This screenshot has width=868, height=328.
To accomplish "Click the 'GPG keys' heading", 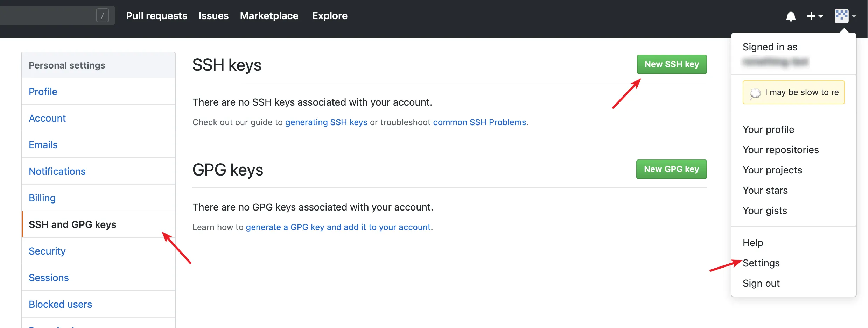I will tap(227, 170).
